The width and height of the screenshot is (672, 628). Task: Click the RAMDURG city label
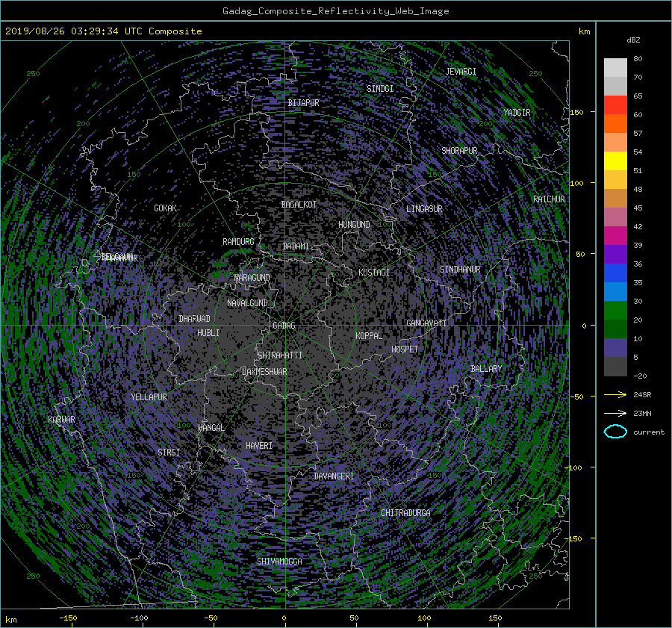[238, 242]
